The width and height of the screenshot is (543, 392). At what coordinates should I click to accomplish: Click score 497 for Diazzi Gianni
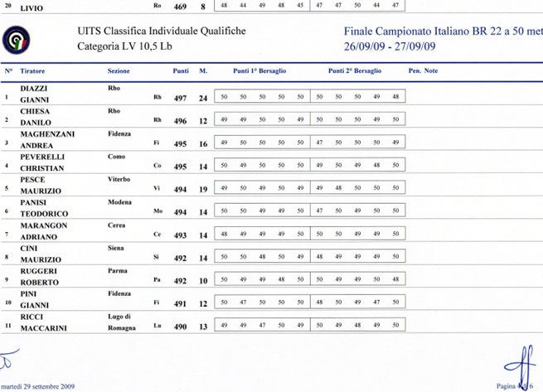pyautogui.click(x=180, y=99)
